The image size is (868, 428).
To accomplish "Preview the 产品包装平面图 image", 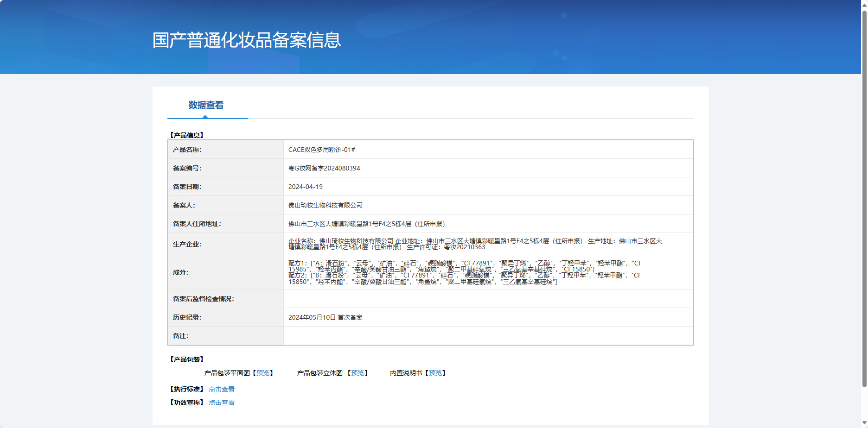I will point(263,373).
